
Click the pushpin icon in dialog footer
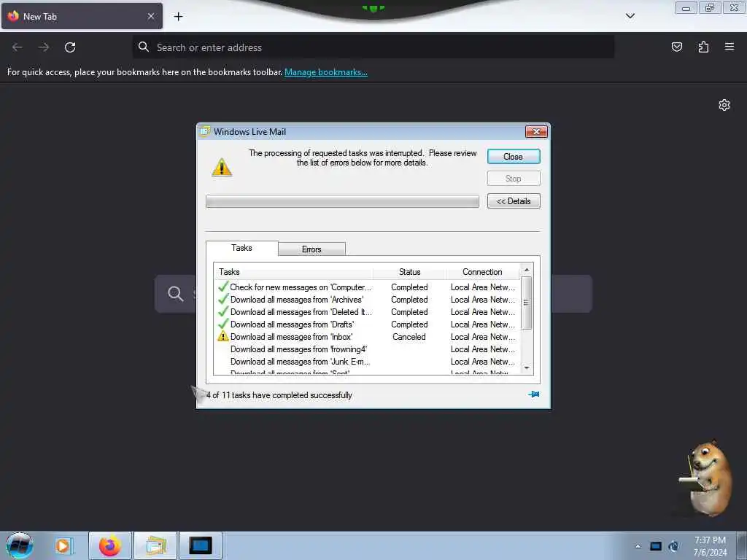(533, 394)
